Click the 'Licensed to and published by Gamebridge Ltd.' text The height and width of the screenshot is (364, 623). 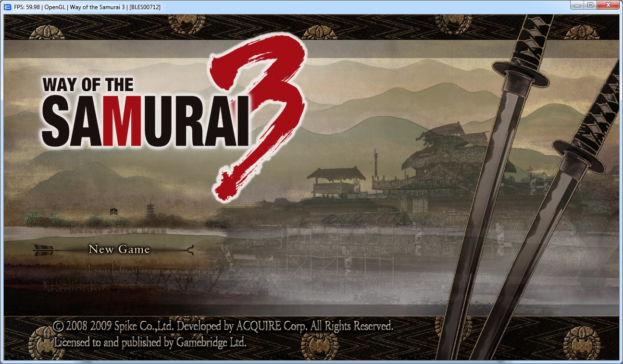pos(150,342)
